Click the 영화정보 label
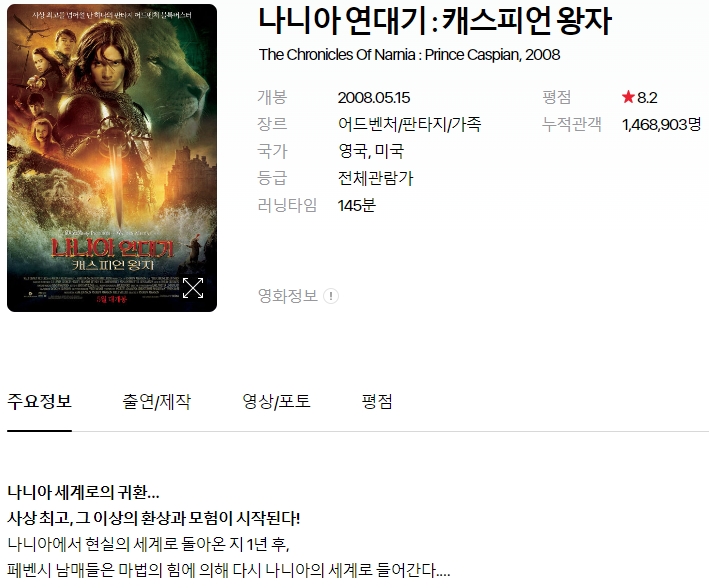 (x=288, y=296)
